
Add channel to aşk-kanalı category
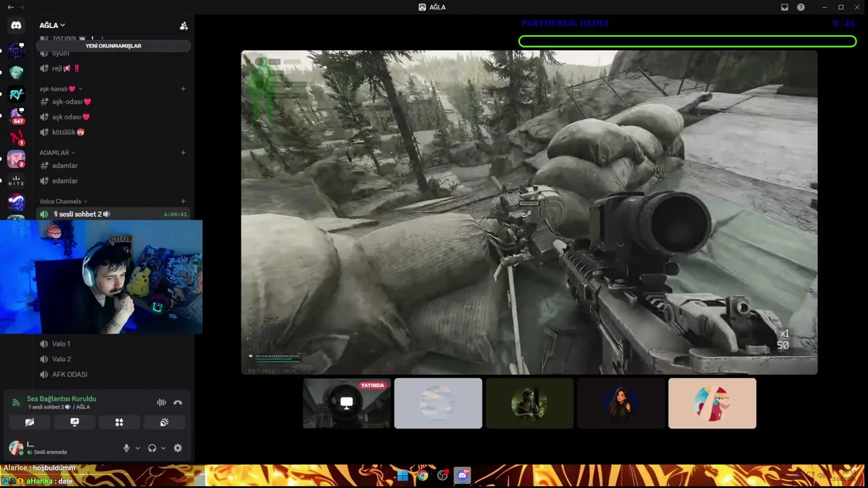(183, 89)
